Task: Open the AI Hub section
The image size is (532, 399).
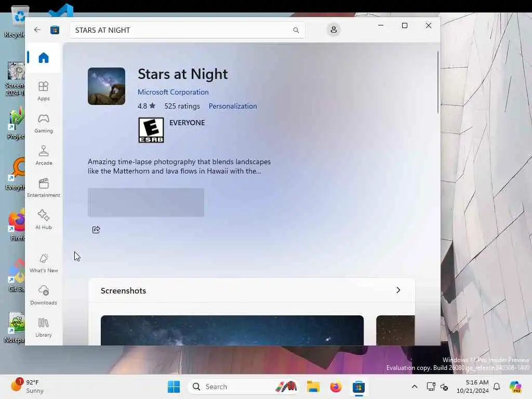Action: (44, 220)
